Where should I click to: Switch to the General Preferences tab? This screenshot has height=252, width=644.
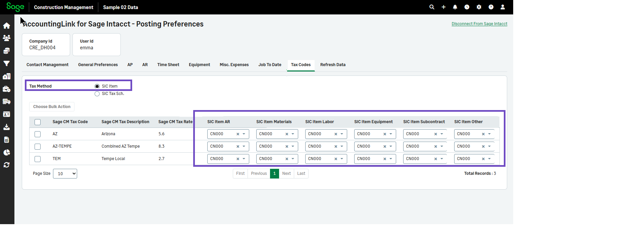click(x=98, y=65)
